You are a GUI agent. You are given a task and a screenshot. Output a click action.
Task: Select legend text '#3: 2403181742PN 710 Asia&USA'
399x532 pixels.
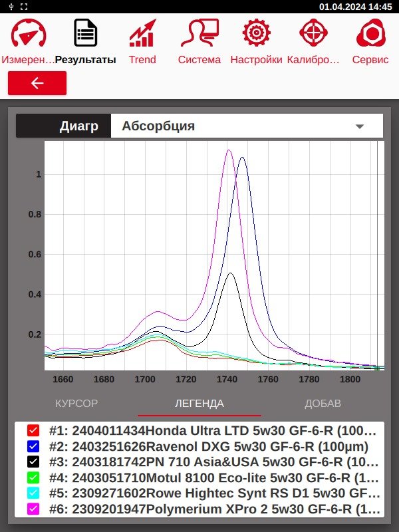click(154, 462)
